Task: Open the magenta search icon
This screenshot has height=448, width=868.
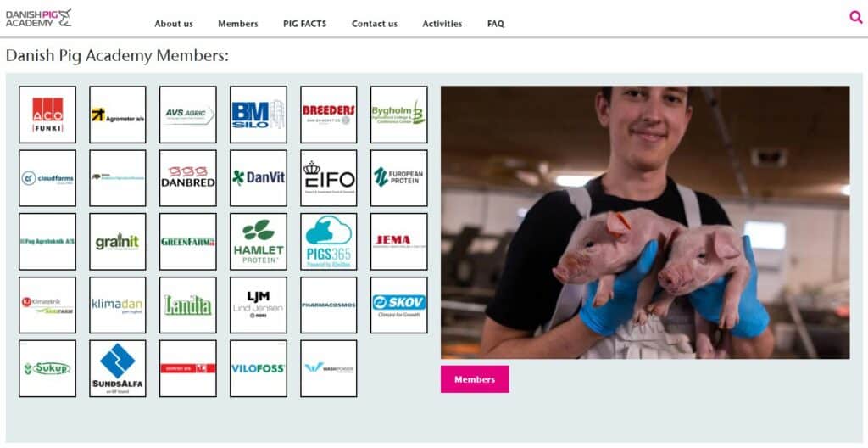Action: [x=856, y=18]
